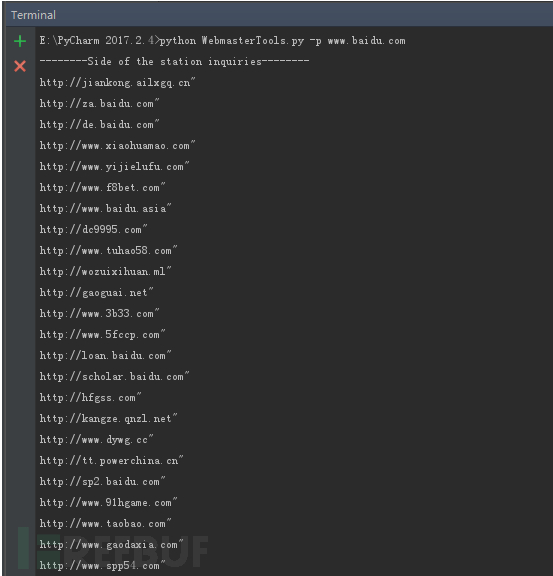Open the de.baidu.com link
The width and height of the screenshot is (553, 576).
pyautogui.click(x=99, y=125)
